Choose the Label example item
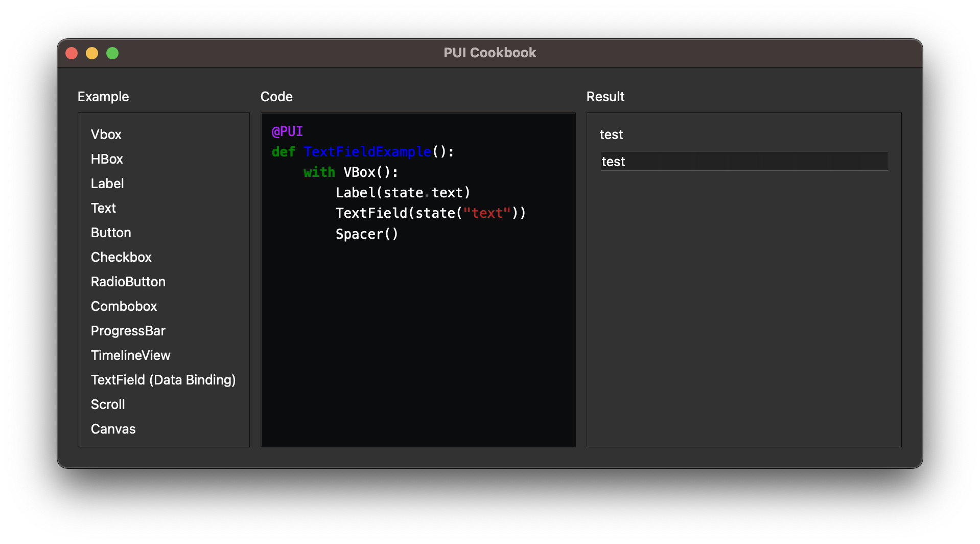The width and height of the screenshot is (980, 544). point(107,184)
